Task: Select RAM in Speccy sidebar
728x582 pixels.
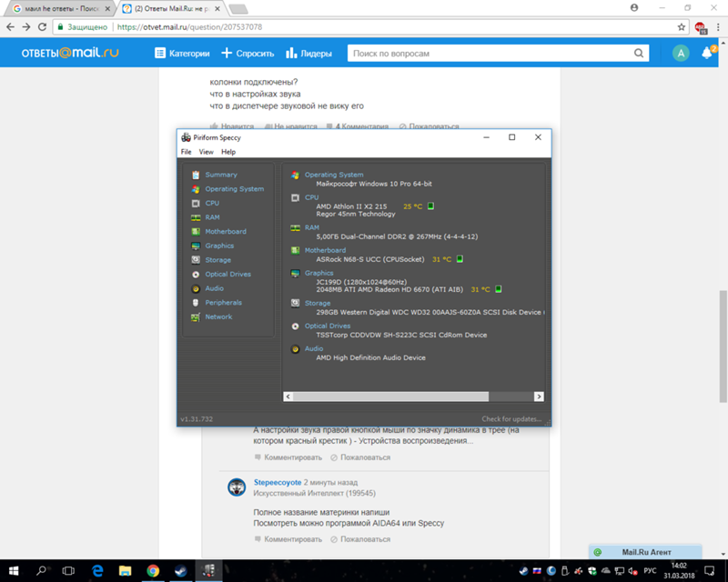Action: [212, 217]
